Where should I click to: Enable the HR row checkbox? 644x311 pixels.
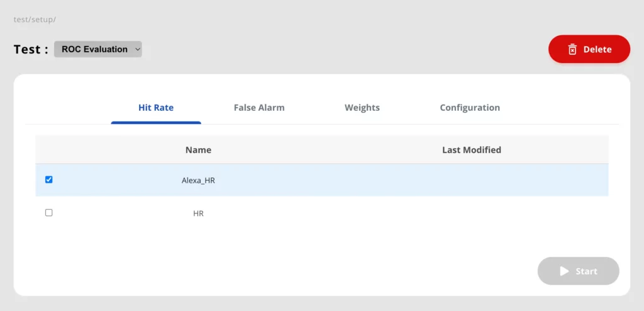pos(49,213)
